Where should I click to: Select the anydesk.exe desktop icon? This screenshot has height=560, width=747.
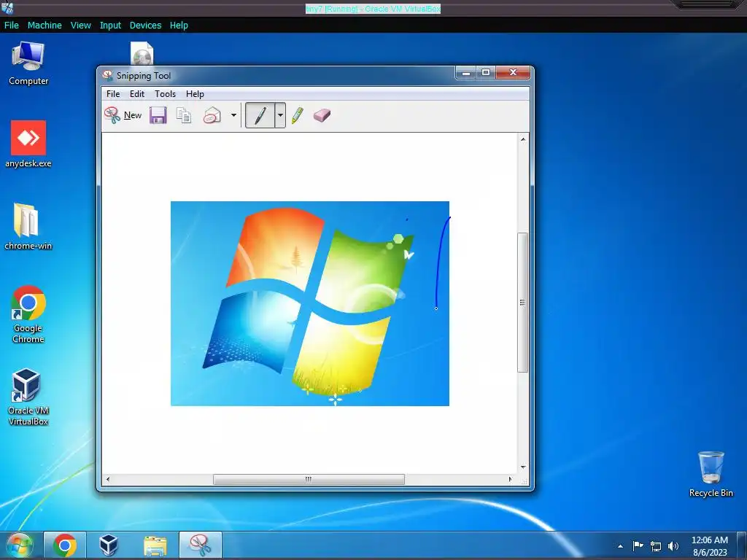pyautogui.click(x=28, y=145)
